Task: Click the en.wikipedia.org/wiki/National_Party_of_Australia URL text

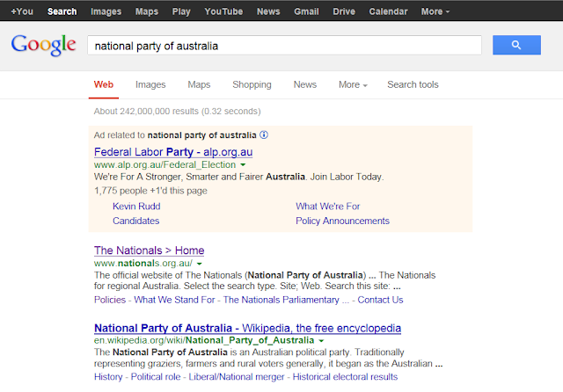Action: pos(204,340)
